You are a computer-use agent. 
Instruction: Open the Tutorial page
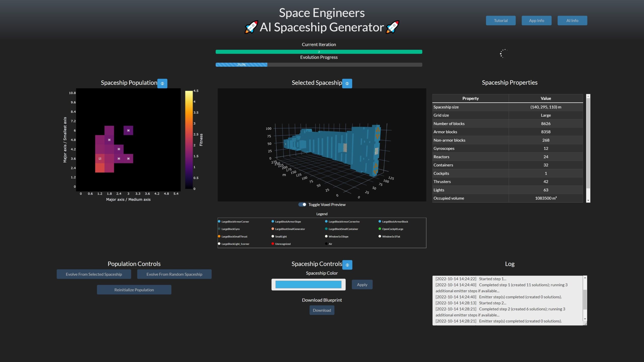[x=501, y=21]
